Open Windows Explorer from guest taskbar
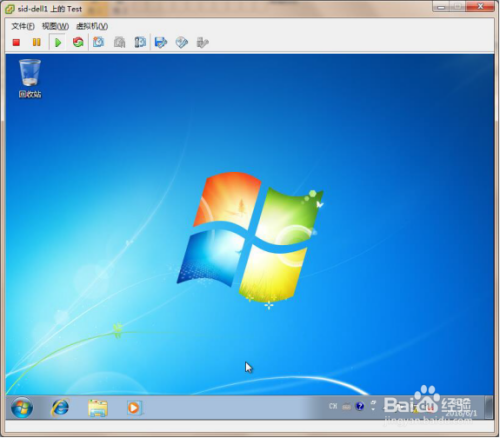This screenshot has width=500, height=438. pyautogui.click(x=98, y=408)
